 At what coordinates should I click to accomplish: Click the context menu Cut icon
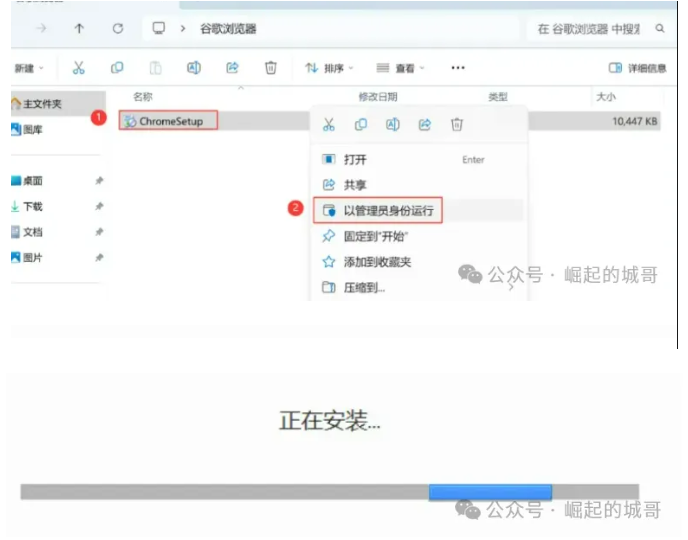(329, 125)
